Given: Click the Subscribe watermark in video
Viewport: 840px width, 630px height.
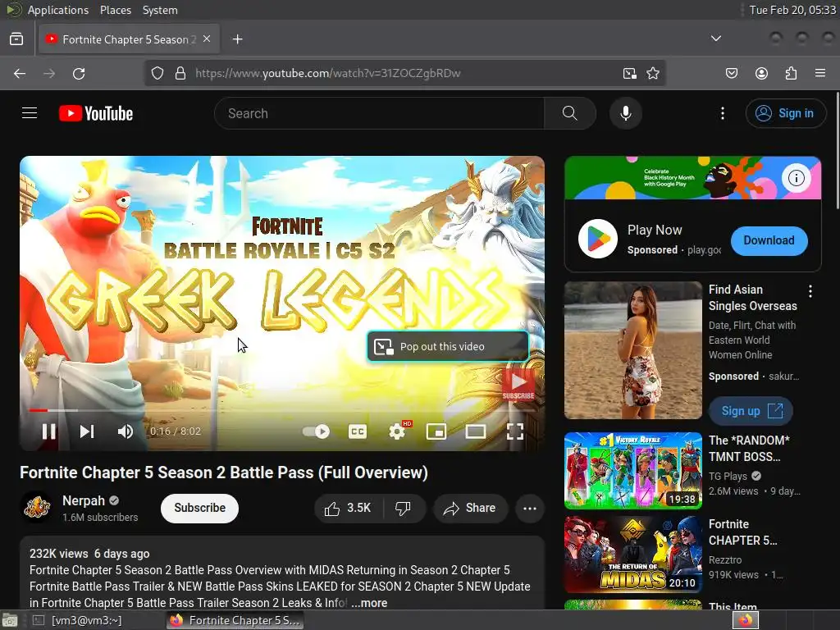Looking at the screenshot, I should coord(518,385).
